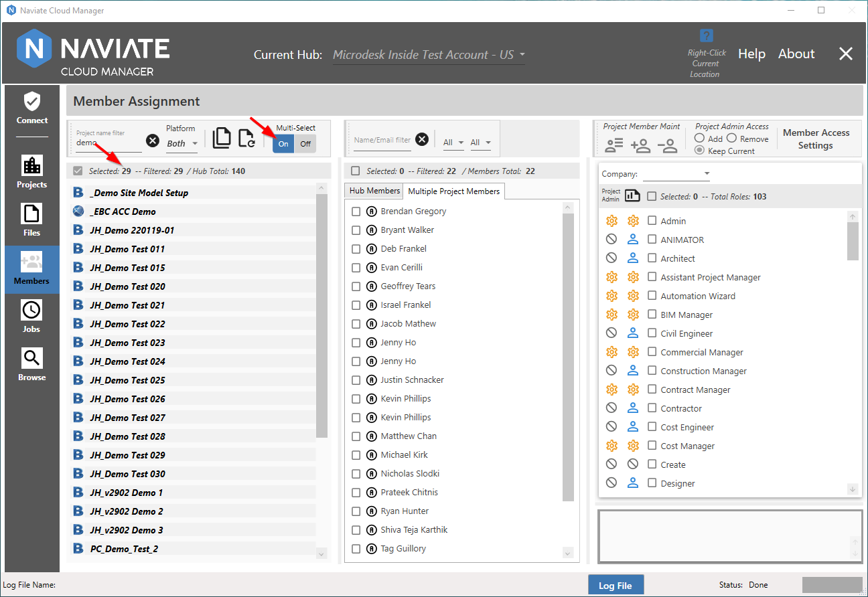The height and width of the screenshot is (597, 868).
Task: Click the remove project member icon
Action: pyautogui.click(x=666, y=145)
